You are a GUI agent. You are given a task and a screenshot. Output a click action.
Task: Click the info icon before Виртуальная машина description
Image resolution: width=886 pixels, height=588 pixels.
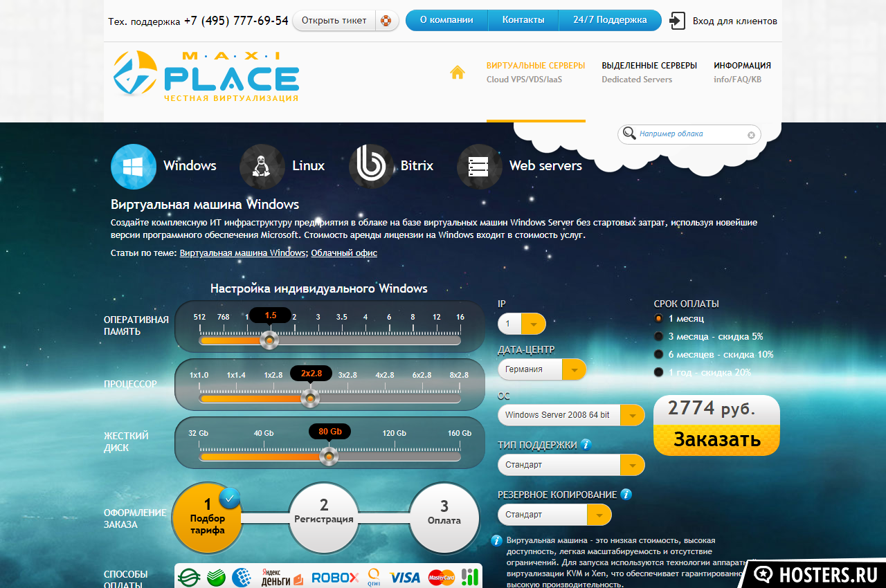click(x=496, y=540)
